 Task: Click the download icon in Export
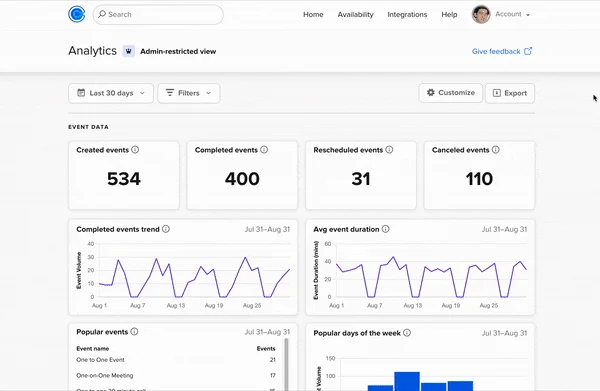click(497, 93)
